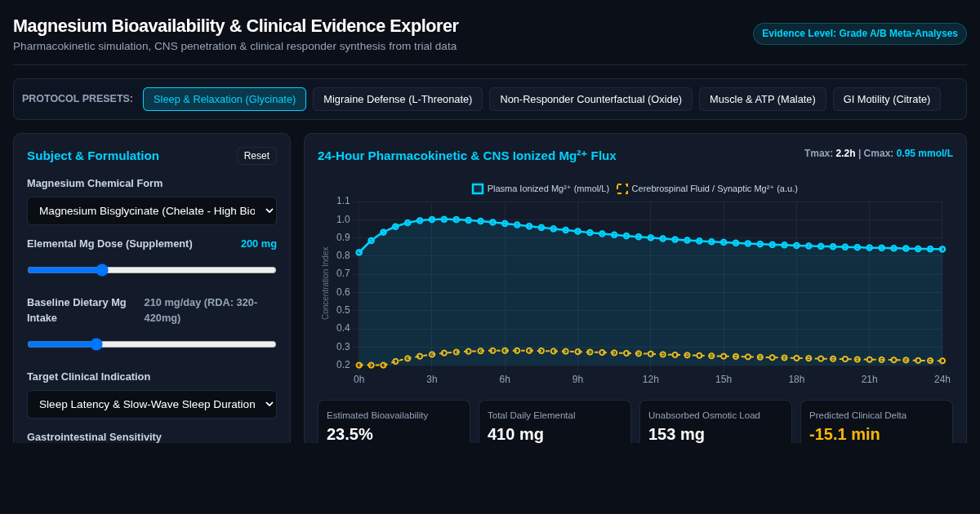Image resolution: width=980 pixels, height=514 pixels.
Task: Click the Tmax 2.2h readout
Action: click(x=830, y=153)
